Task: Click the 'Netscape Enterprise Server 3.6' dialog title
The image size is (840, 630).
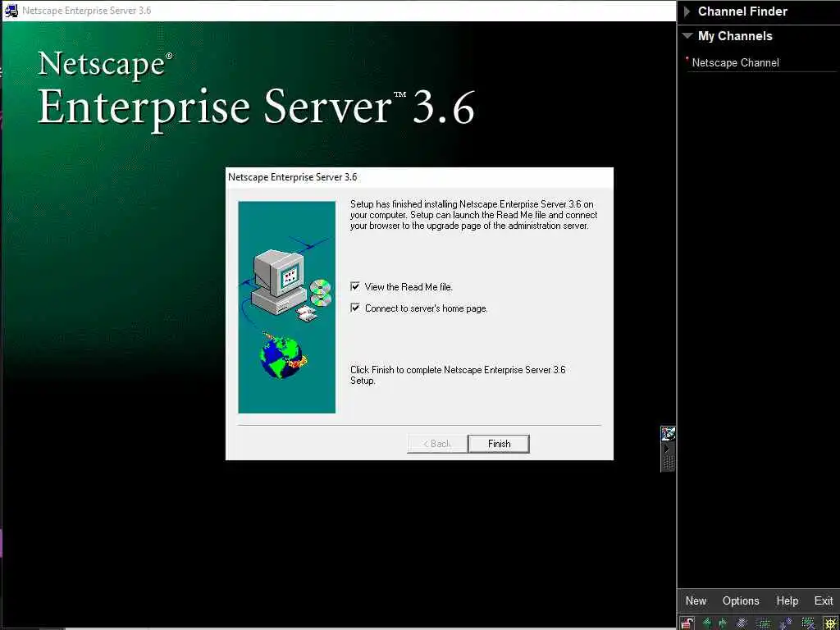Action: 293,177
